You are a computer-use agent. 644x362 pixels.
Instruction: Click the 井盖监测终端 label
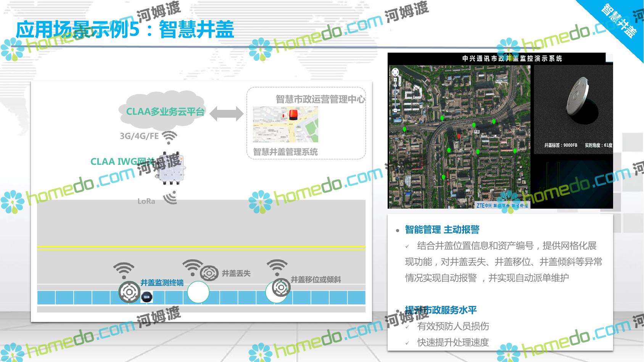[162, 283]
